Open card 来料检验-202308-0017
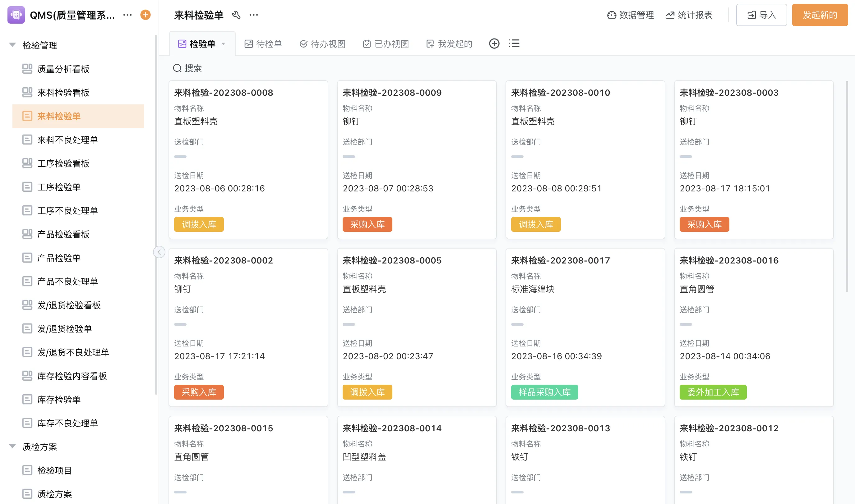 tap(585, 328)
